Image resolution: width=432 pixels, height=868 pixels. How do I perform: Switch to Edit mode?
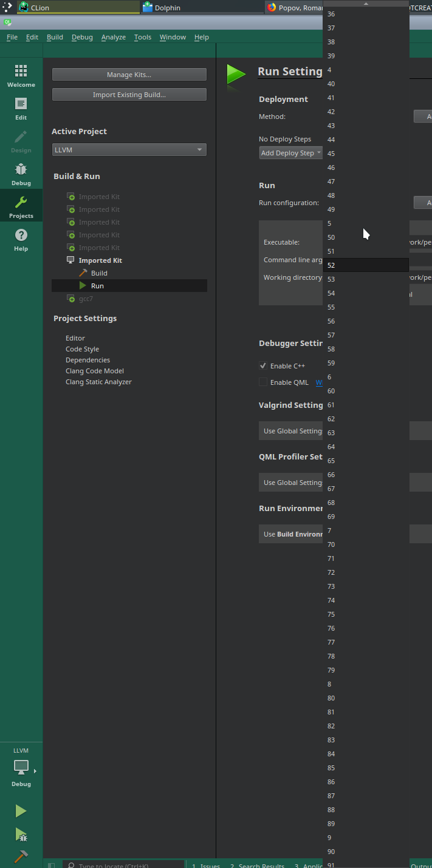coord(21,109)
